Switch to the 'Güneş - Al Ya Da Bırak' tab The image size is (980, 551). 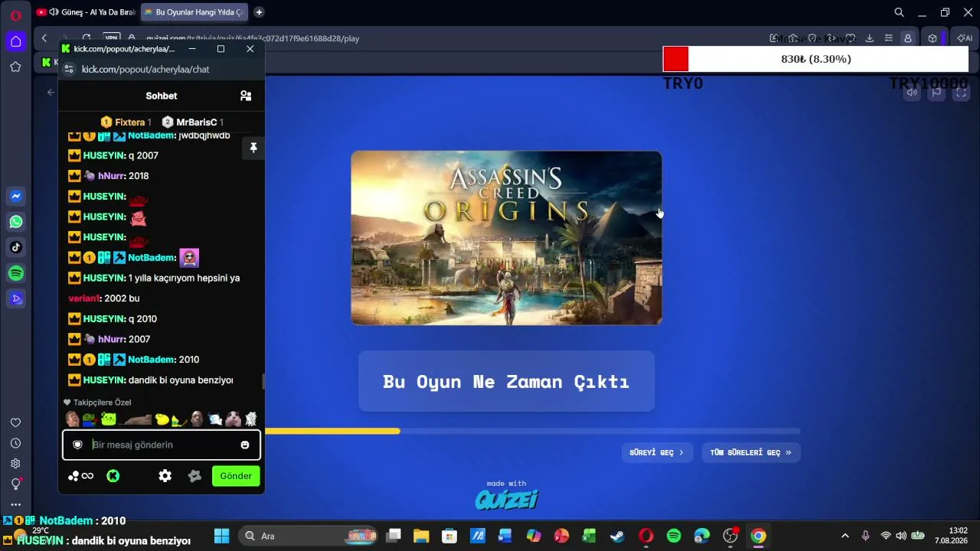[86, 12]
